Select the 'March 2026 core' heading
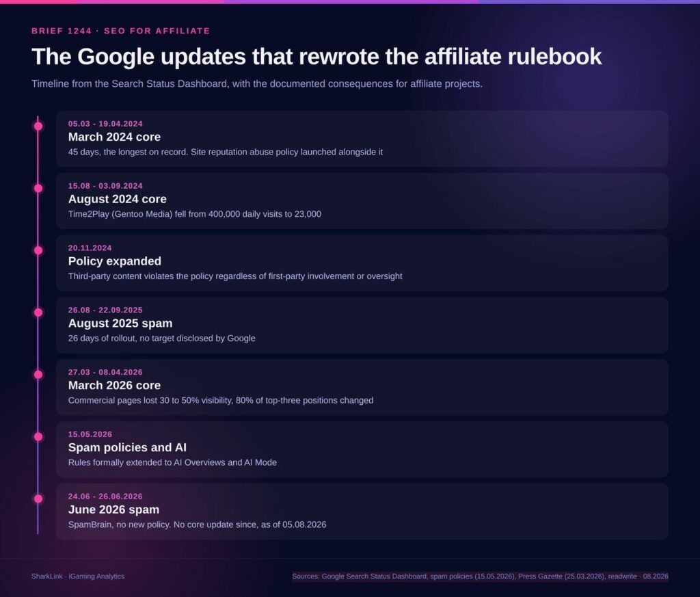This screenshot has width=700, height=597. coord(114,385)
